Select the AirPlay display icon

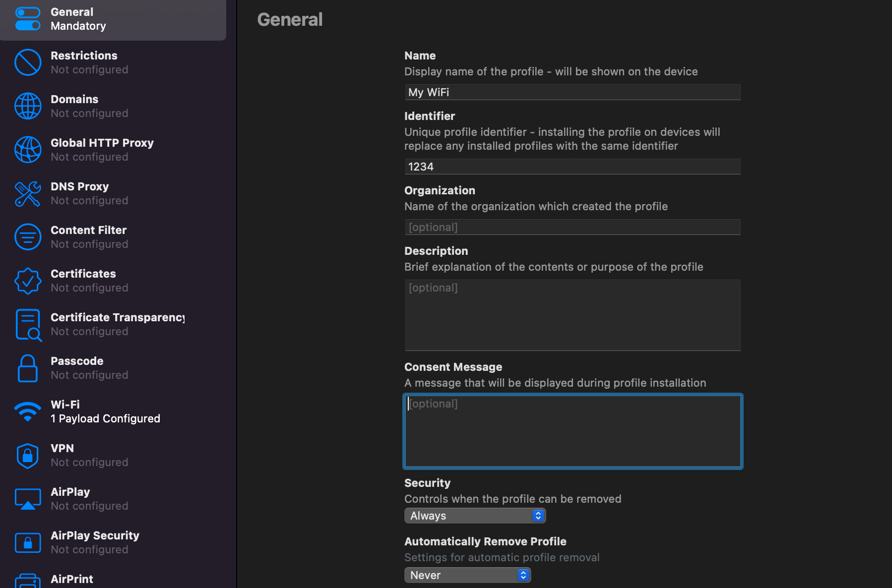coord(28,499)
